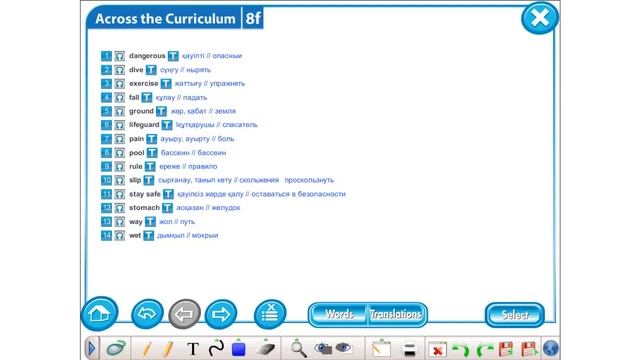Viewport: 640px width, 360px height.
Task: Click number 5 box beside ground
Action: click(106, 111)
